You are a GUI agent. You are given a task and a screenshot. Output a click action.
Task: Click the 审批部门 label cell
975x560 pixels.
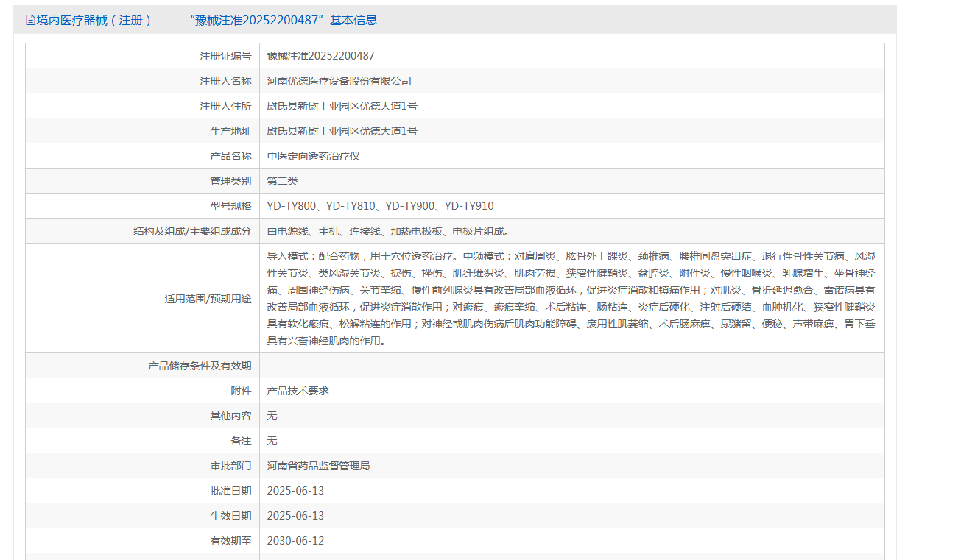tap(143, 466)
